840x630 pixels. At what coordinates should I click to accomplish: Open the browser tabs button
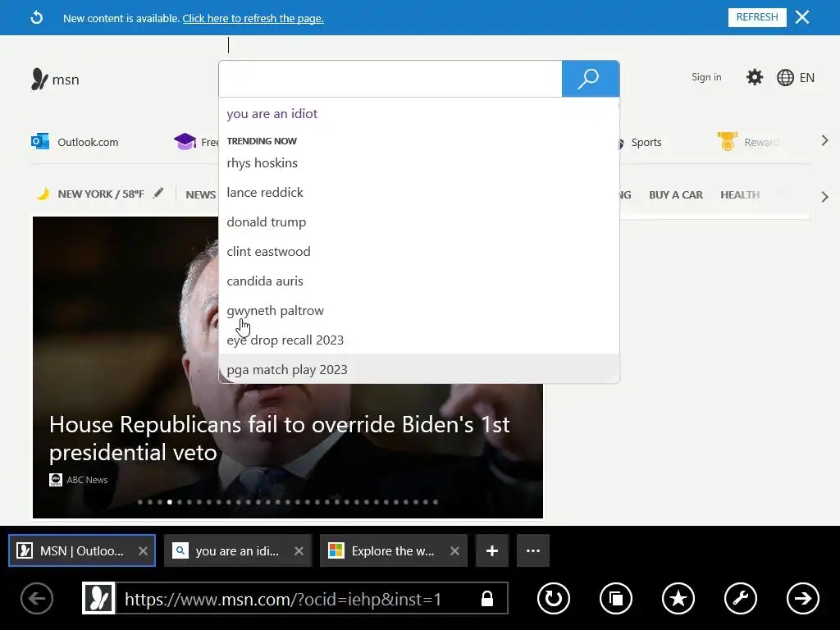click(x=616, y=598)
